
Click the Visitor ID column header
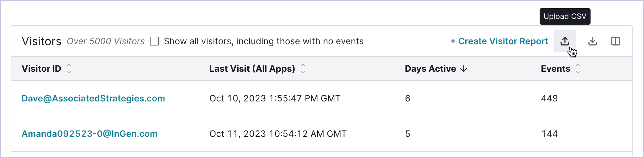click(x=41, y=69)
